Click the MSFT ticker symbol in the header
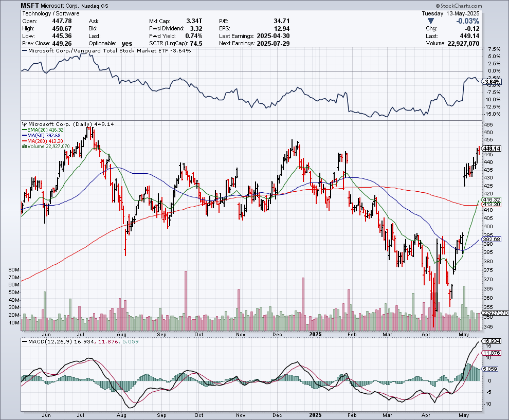Image resolution: width=509 pixels, height=420 pixels. tap(30, 6)
